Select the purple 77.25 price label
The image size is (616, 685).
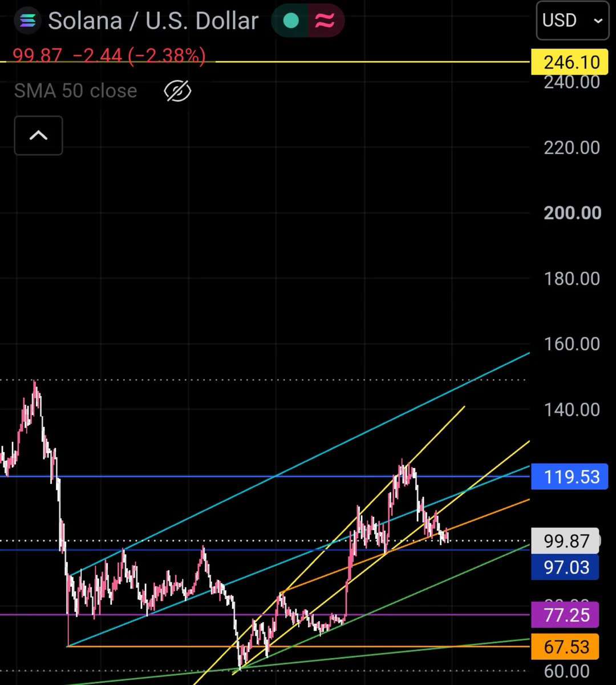(x=566, y=615)
